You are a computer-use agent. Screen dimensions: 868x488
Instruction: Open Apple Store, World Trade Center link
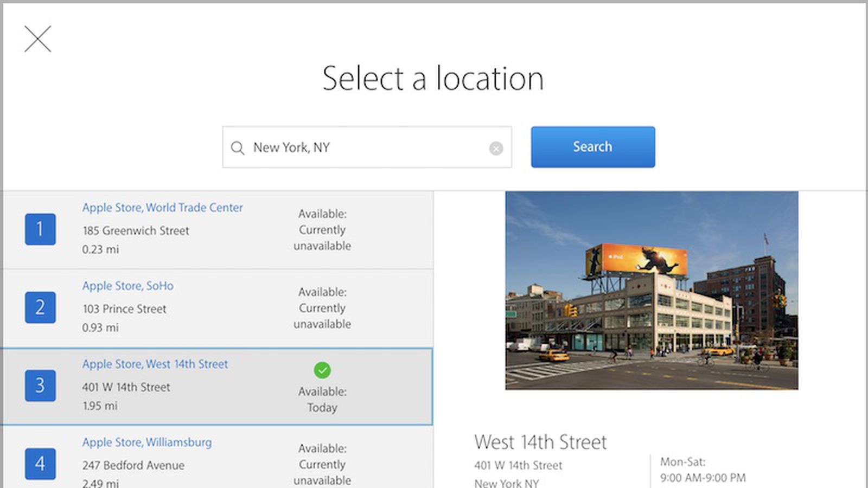[x=162, y=208]
